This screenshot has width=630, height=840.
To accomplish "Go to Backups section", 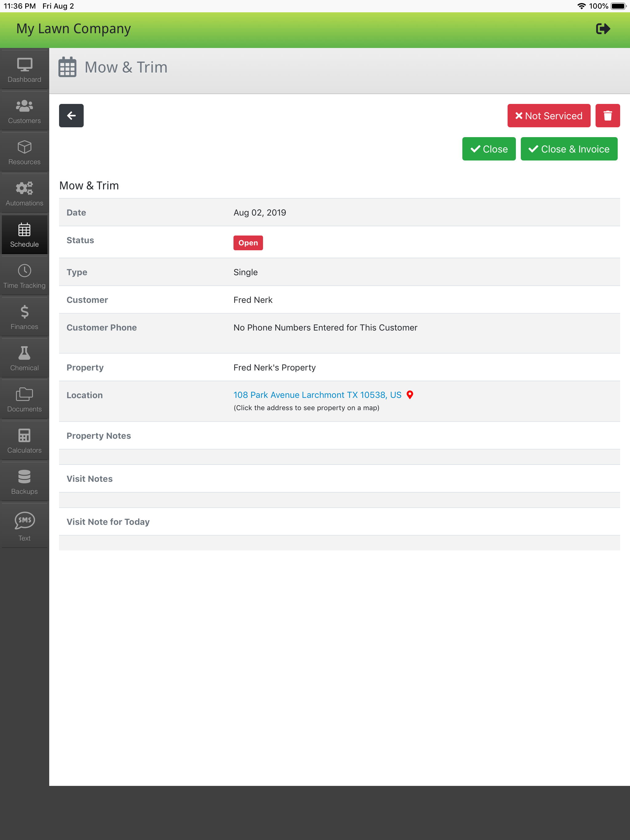I will (24, 482).
